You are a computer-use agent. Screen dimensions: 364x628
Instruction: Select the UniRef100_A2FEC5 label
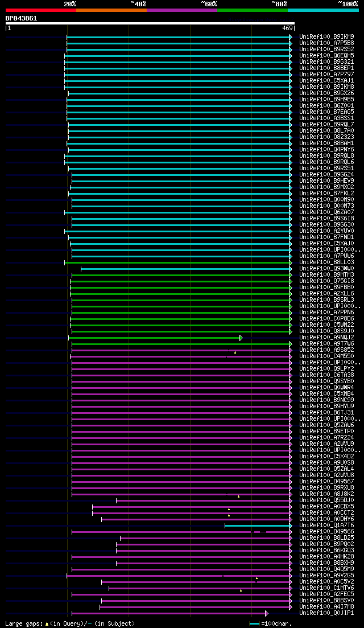326,594
